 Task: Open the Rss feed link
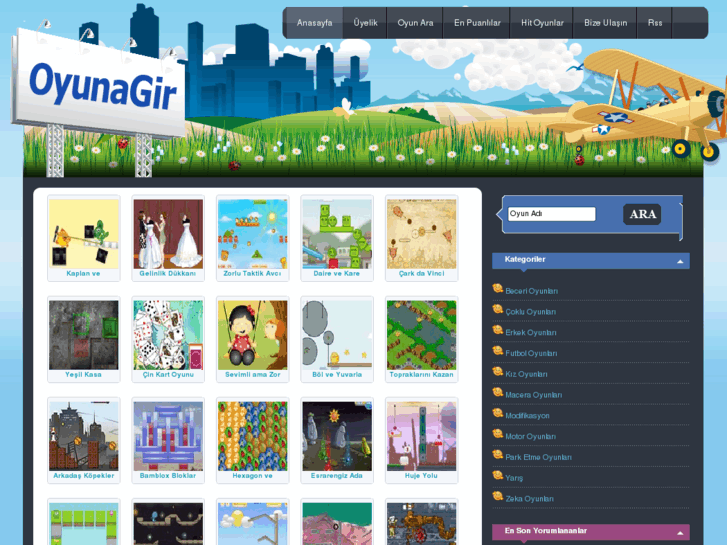click(x=655, y=23)
